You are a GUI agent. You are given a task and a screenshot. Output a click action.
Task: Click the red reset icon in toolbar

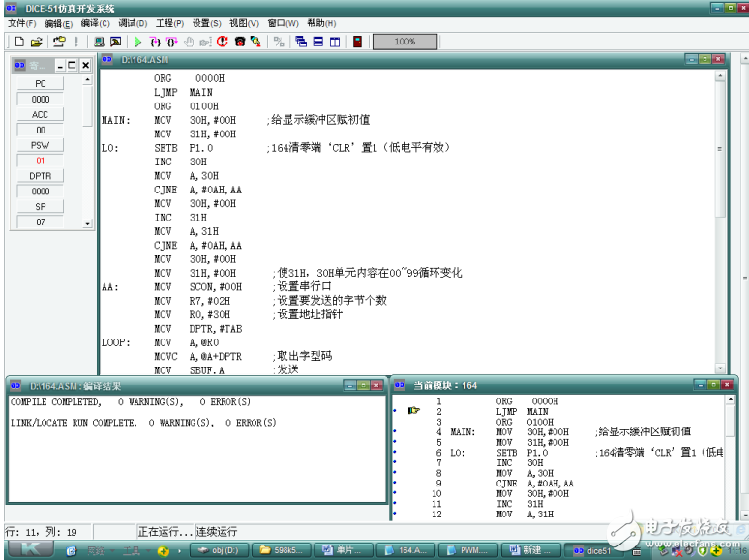(x=222, y=42)
